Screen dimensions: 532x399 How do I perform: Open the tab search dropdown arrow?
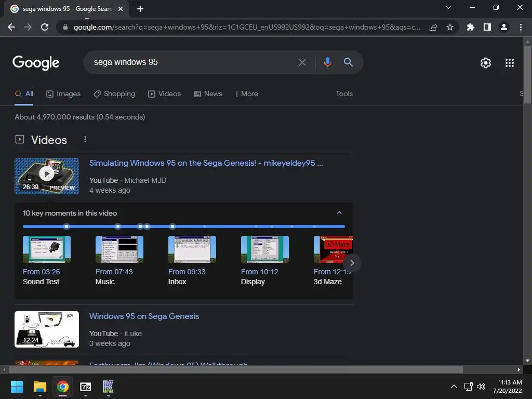[x=448, y=7]
